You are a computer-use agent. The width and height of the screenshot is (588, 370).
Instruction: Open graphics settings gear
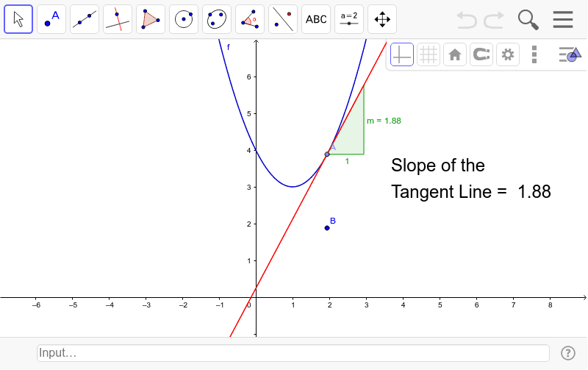coord(508,54)
